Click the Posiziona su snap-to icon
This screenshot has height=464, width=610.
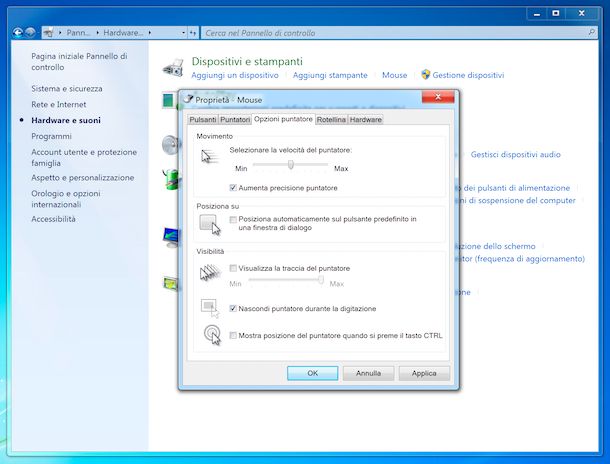[210, 225]
